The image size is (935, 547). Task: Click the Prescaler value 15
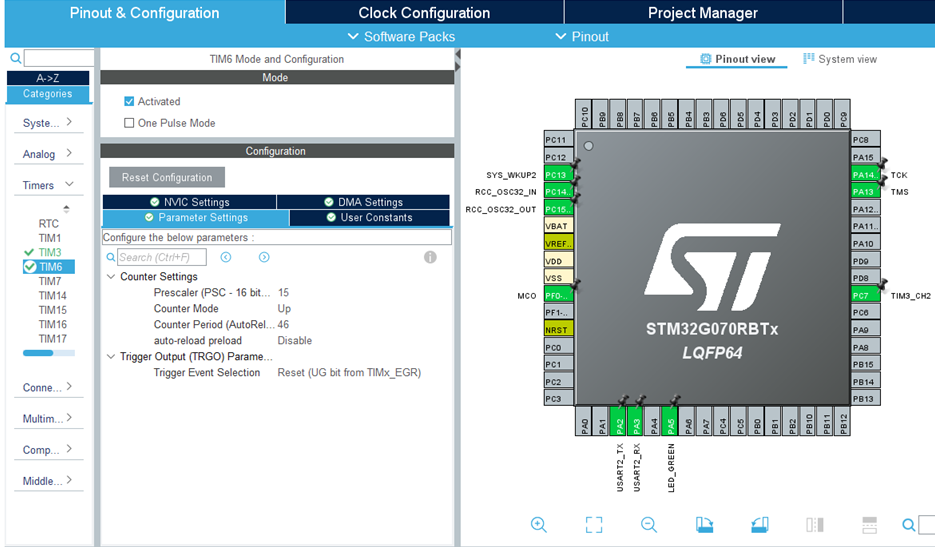(x=283, y=293)
